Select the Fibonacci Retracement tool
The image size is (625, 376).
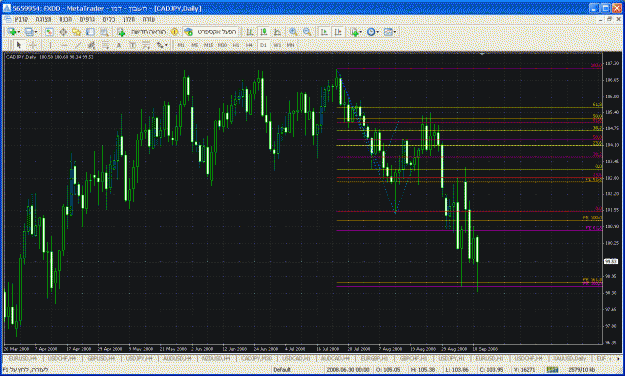tap(105, 45)
